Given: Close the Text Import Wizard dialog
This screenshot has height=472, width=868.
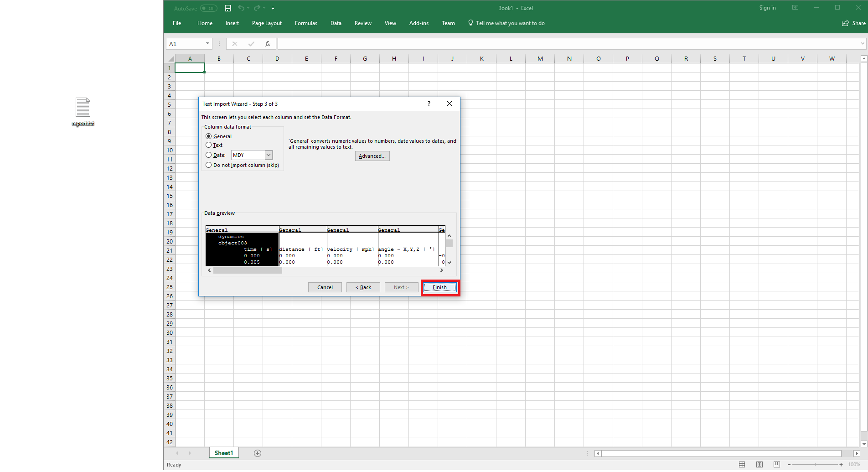Looking at the screenshot, I should pyautogui.click(x=449, y=104).
